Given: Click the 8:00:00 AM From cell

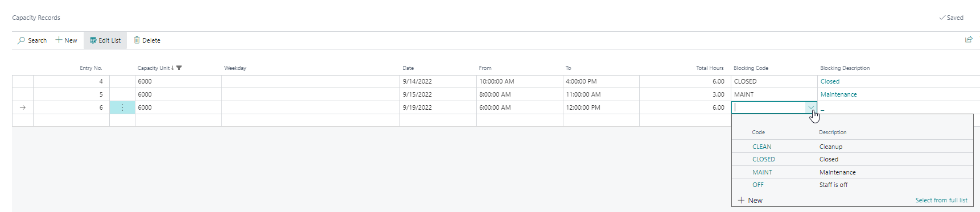Looking at the screenshot, I should pos(520,94).
